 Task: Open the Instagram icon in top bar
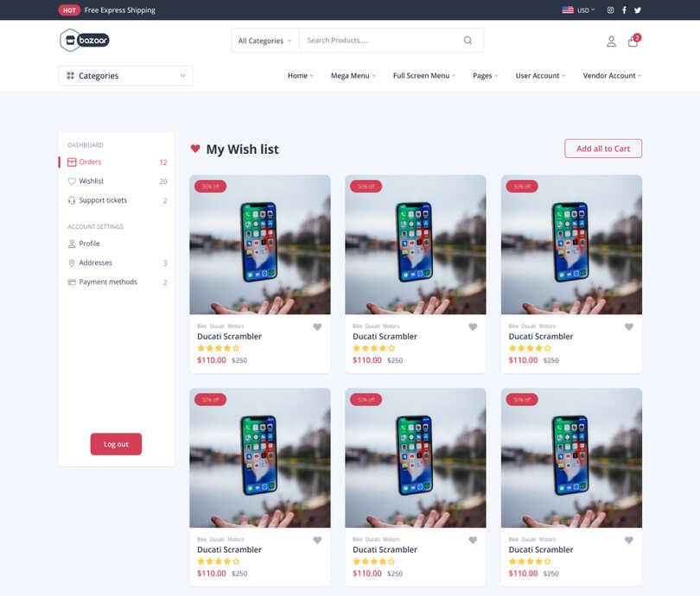610,10
